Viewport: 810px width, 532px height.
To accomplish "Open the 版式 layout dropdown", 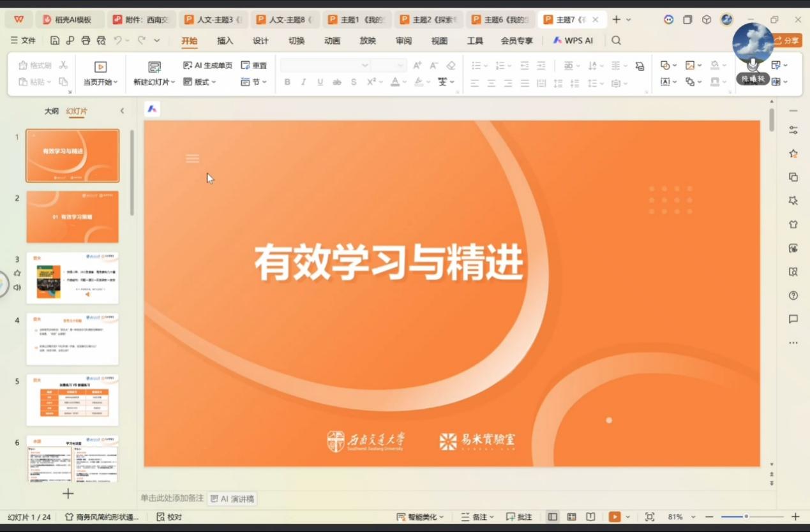I will 200,82.
